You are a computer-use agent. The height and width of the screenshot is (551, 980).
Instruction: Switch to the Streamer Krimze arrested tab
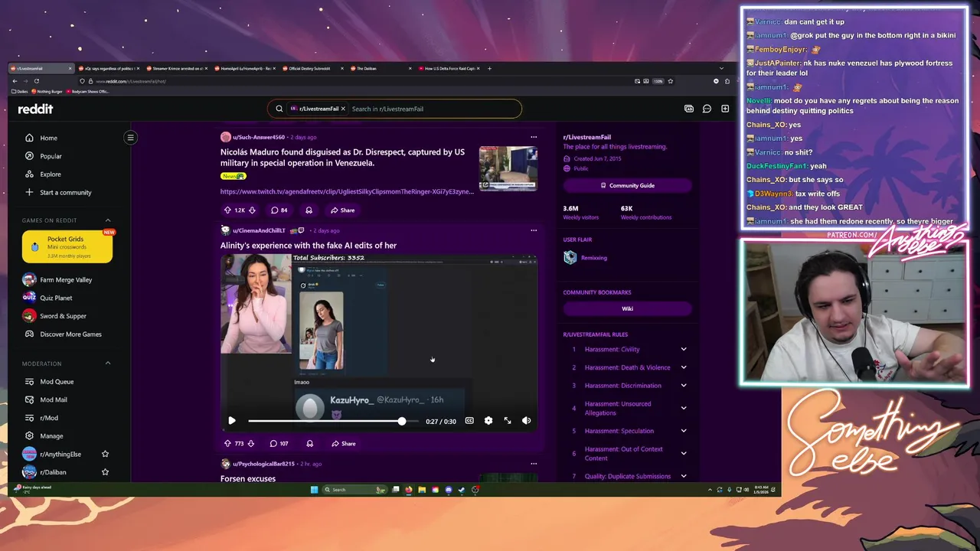coord(176,69)
